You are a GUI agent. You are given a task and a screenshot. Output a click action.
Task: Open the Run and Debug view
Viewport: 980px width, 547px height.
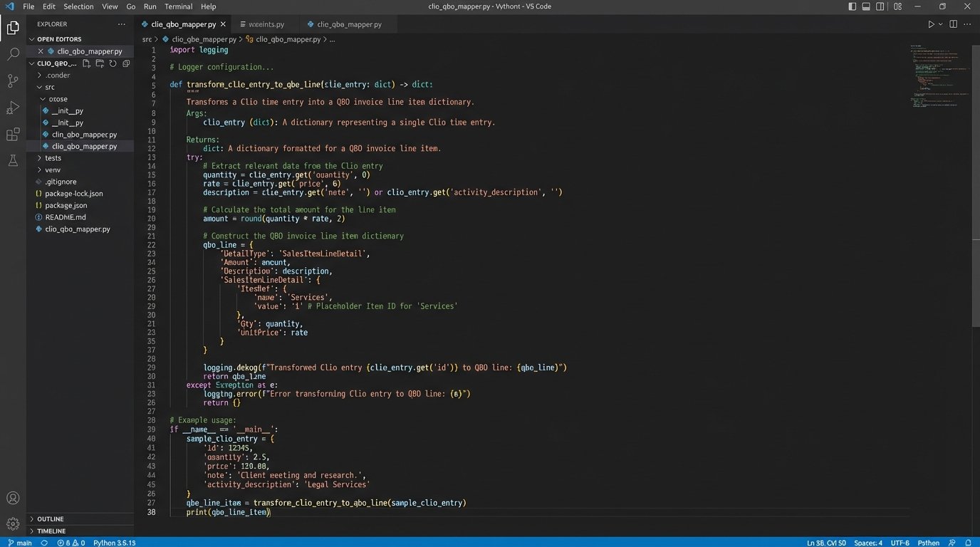(13, 108)
